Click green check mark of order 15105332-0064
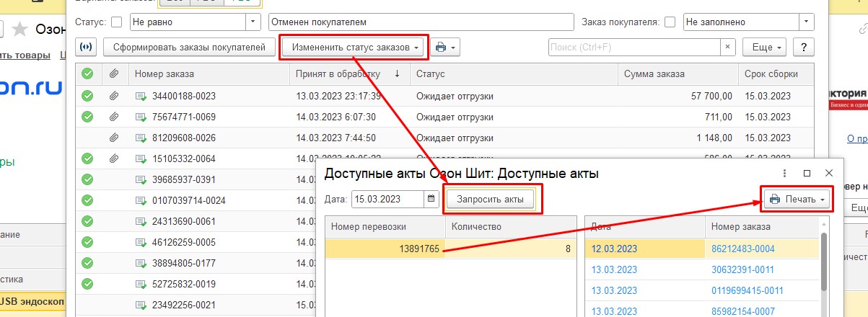 [x=87, y=158]
